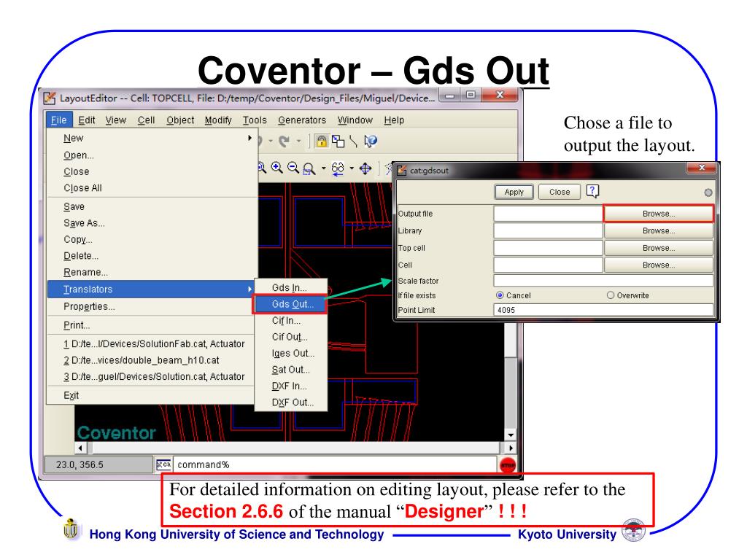The height and width of the screenshot is (560, 747).
Task: Click the horizontal scrollbar right arrow
Action: pos(510,448)
